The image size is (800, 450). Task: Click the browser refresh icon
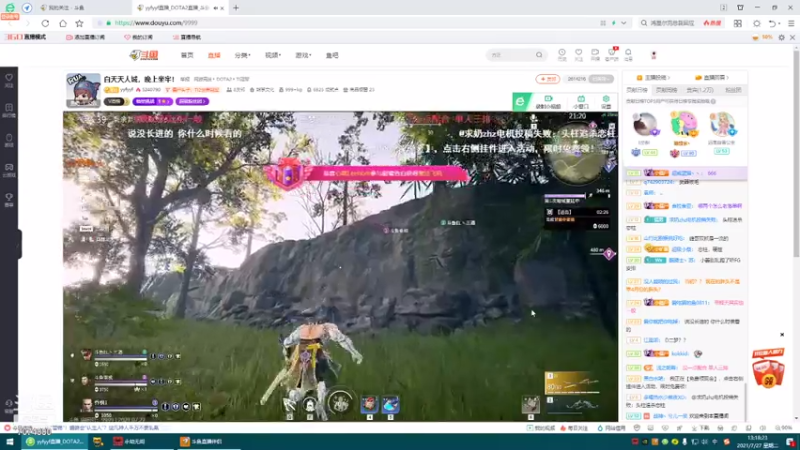[45, 23]
